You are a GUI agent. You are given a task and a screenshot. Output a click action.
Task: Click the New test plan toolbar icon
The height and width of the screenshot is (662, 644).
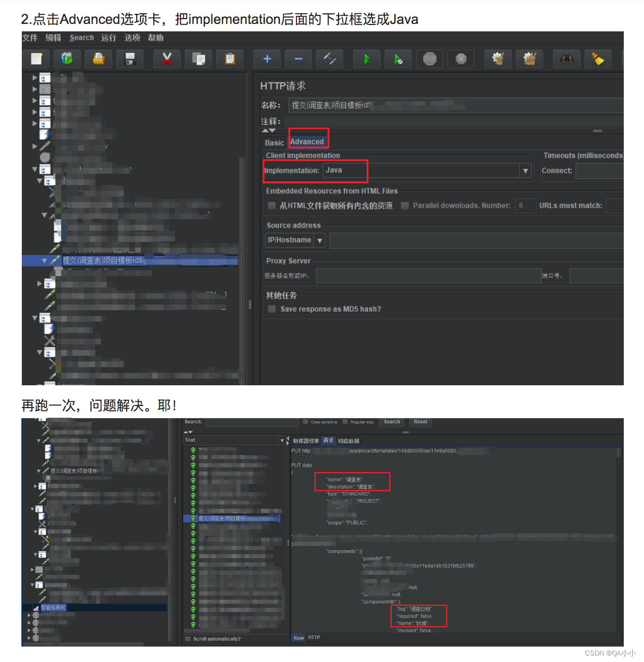[x=36, y=59]
